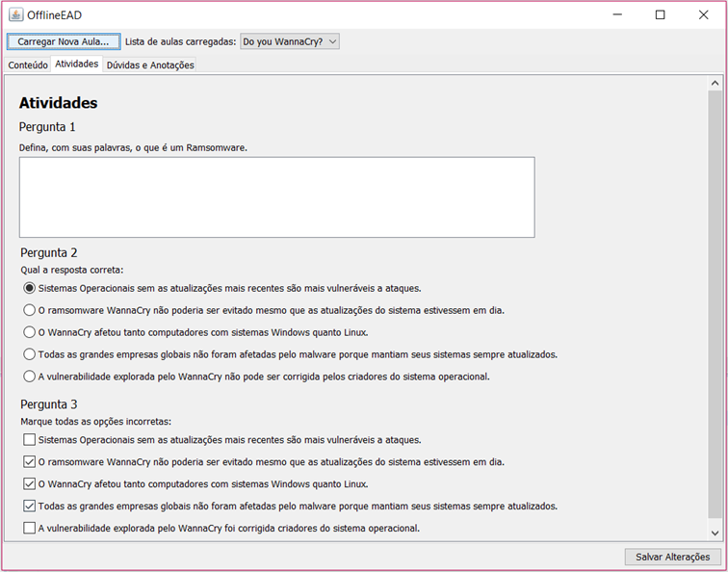
Task: Switch to the Conteúdo tab
Action: click(x=28, y=65)
